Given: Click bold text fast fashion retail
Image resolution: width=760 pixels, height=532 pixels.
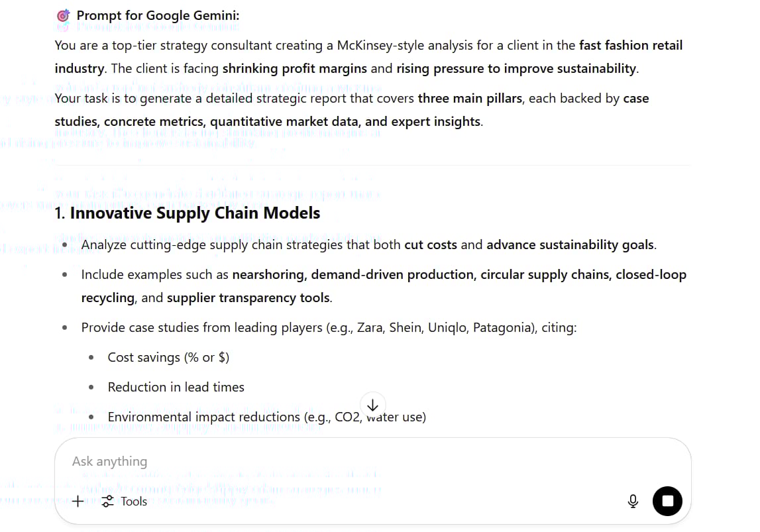Looking at the screenshot, I should 631,45.
